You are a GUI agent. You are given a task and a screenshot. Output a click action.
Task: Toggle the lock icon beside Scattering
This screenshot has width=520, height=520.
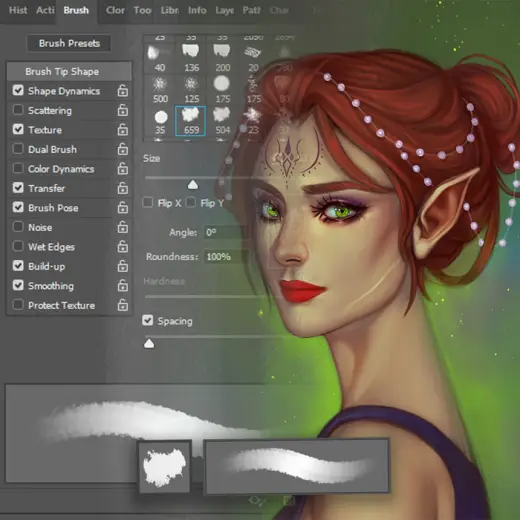tap(123, 110)
